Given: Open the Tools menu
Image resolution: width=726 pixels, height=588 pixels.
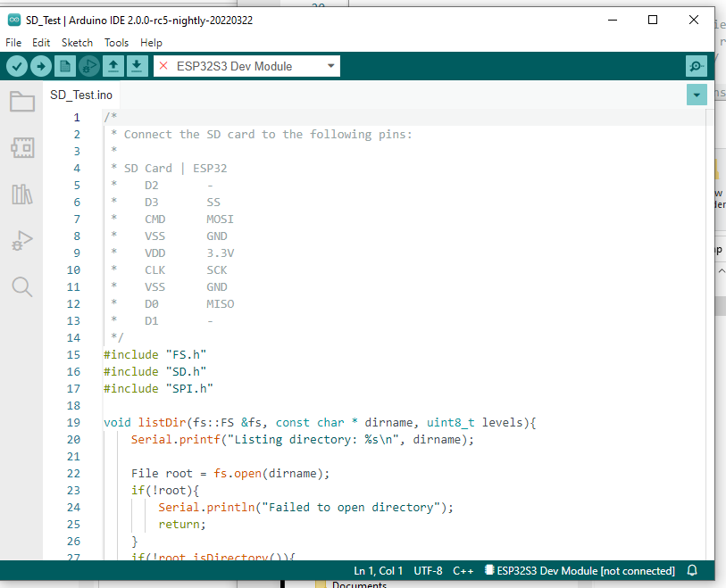Looking at the screenshot, I should click(x=116, y=43).
